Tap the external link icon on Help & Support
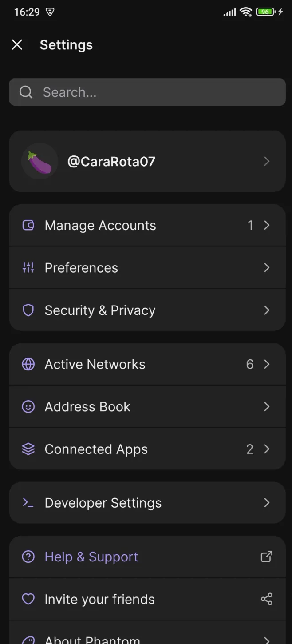This screenshot has height=644, width=292. tap(266, 556)
